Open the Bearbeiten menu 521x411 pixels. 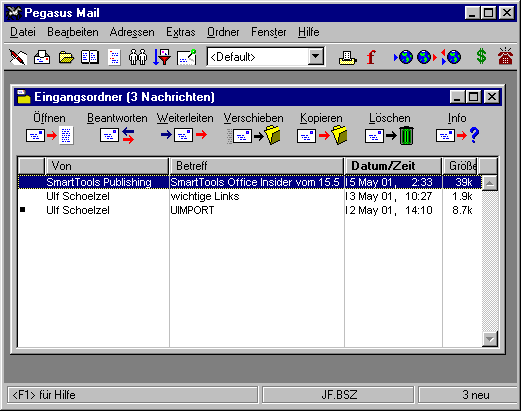pyautogui.click(x=73, y=32)
